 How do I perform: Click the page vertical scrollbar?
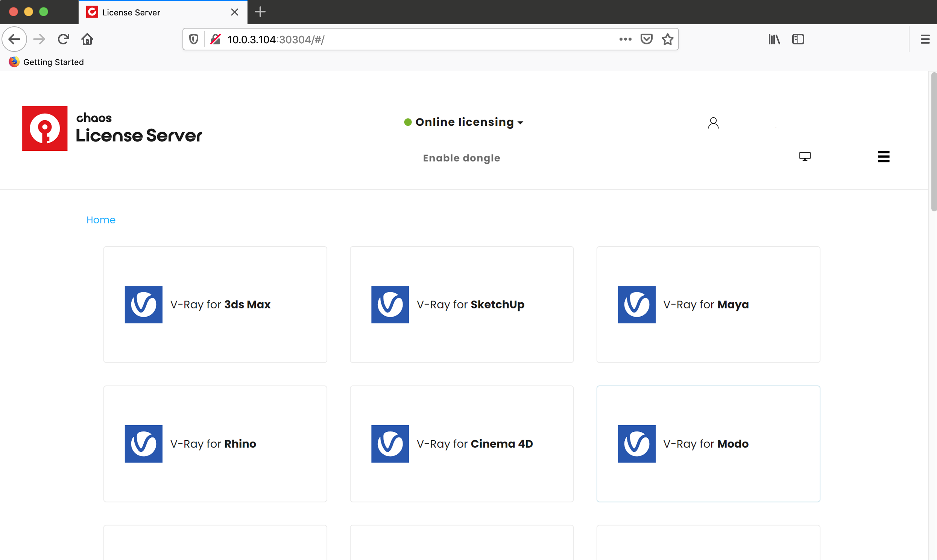click(x=933, y=141)
